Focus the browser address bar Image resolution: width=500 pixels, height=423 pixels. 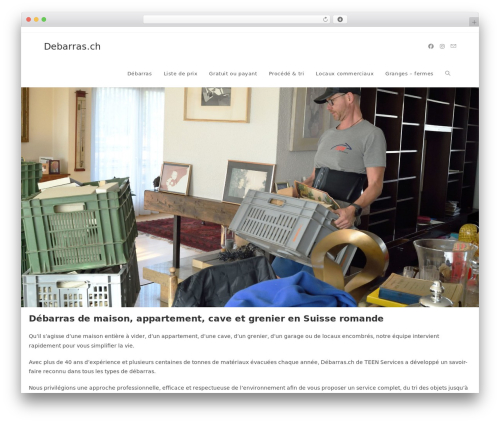pyautogui.click(x=237, y=19)
